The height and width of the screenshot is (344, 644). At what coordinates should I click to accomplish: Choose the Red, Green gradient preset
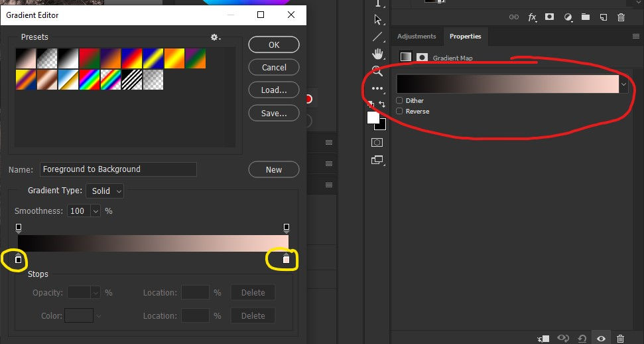pos(90,58)
